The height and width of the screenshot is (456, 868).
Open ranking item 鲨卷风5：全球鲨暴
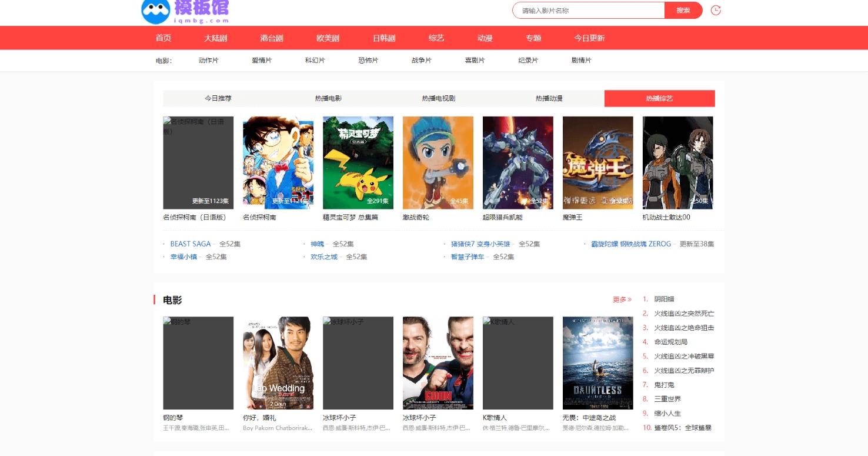click(683, 428)
